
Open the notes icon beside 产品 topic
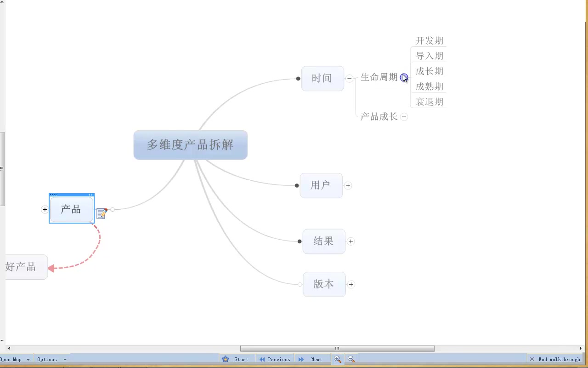102,213
